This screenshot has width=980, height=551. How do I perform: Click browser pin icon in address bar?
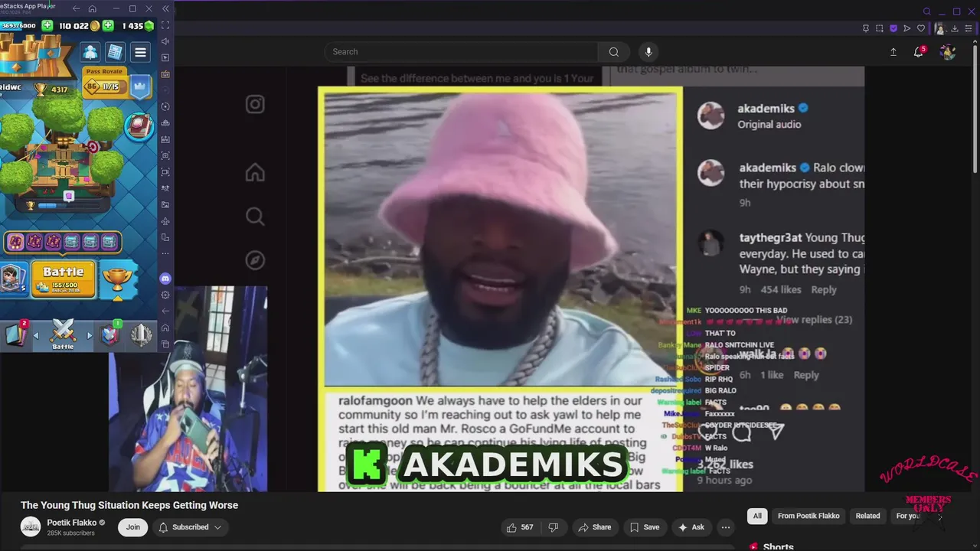point(866,28)
